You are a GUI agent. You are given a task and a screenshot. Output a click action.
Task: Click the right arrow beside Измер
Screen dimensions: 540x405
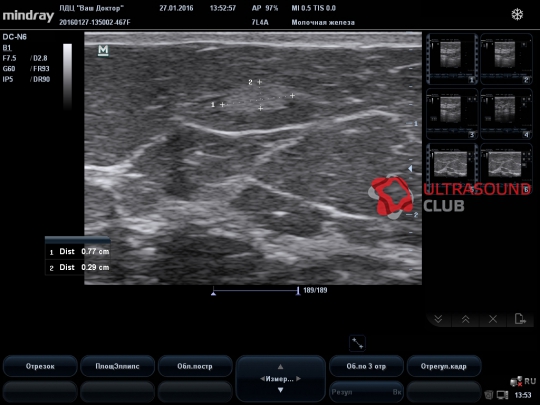click(298, 378)
